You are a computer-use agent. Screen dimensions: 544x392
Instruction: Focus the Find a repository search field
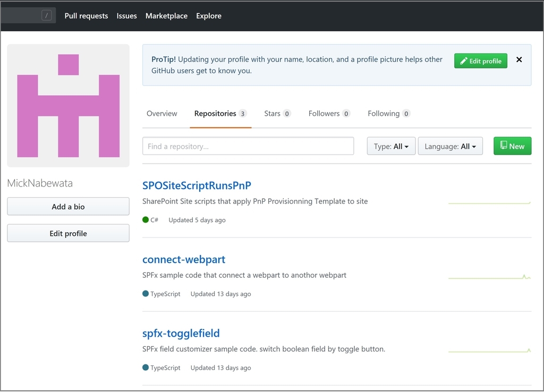(248, 146)
